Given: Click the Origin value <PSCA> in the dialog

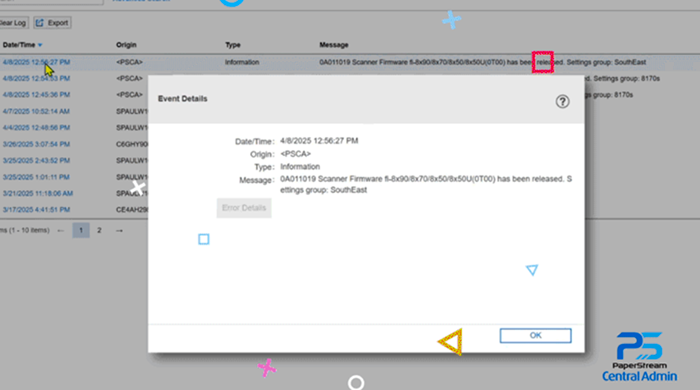Looking at the screenshot, I should (296, 154).
